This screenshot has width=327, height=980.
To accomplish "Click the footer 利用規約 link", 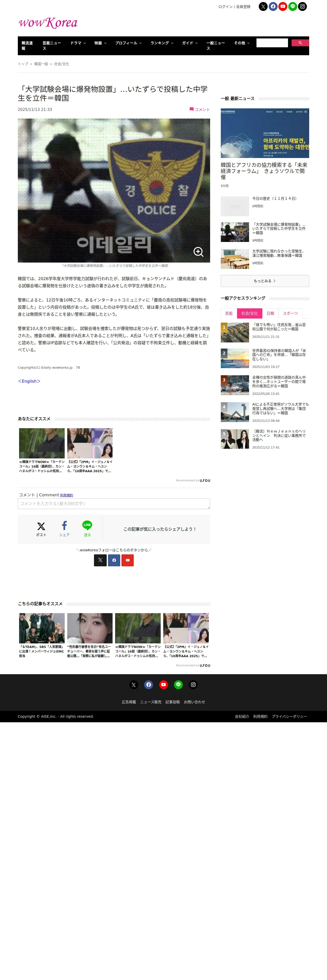I will pos(260,717).
